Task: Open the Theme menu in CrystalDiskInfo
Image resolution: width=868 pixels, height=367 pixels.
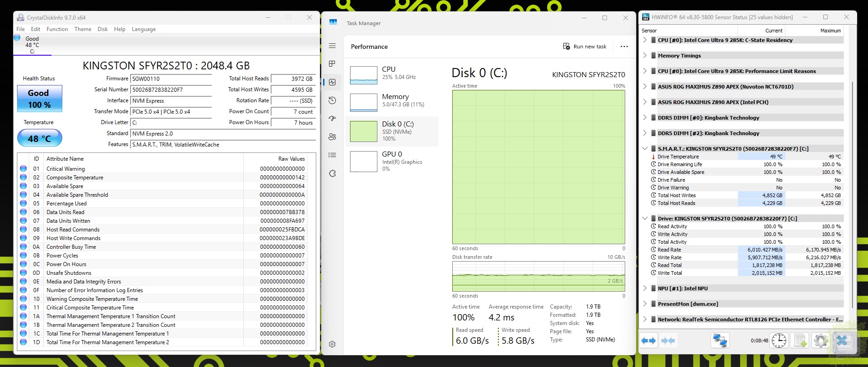Action: click(83, 29)
